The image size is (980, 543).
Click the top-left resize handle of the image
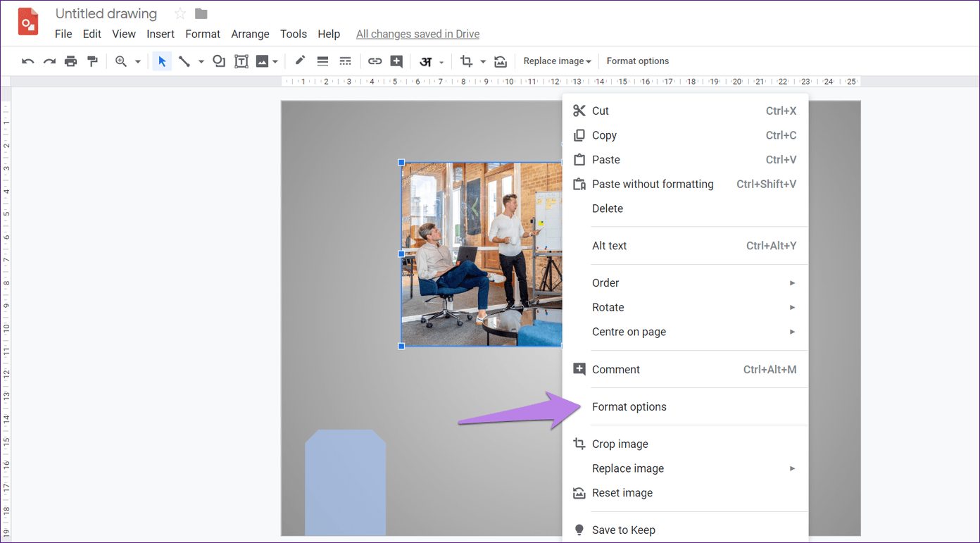tap(401, 163)
